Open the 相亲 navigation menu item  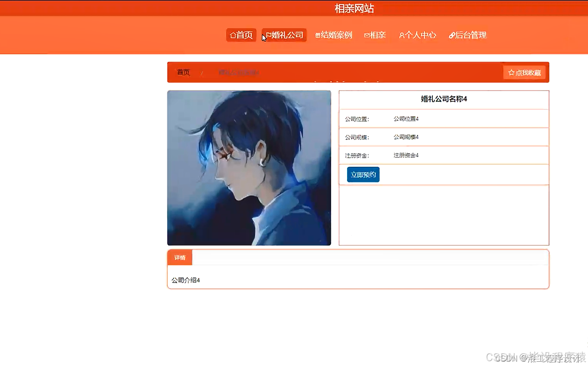pos(375,35)
